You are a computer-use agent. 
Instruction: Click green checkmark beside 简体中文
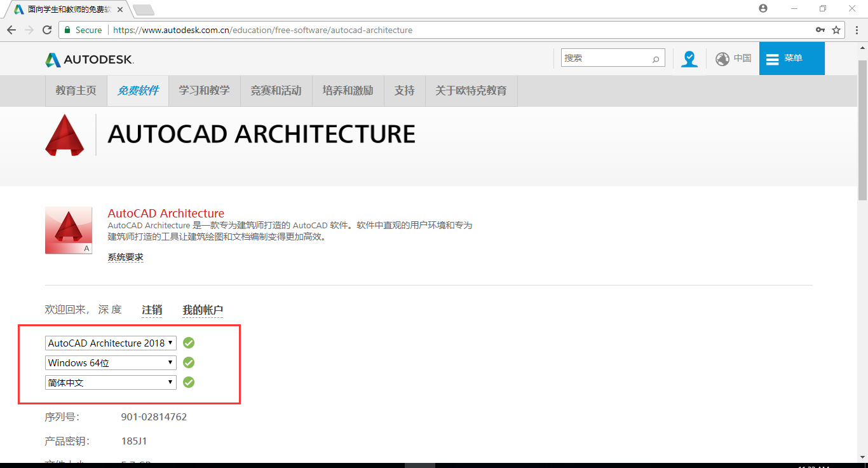189,382
